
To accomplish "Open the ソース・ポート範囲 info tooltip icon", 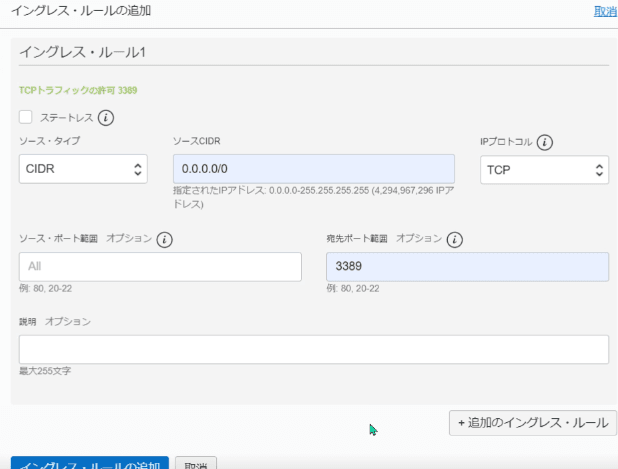I will click(165, 239).
